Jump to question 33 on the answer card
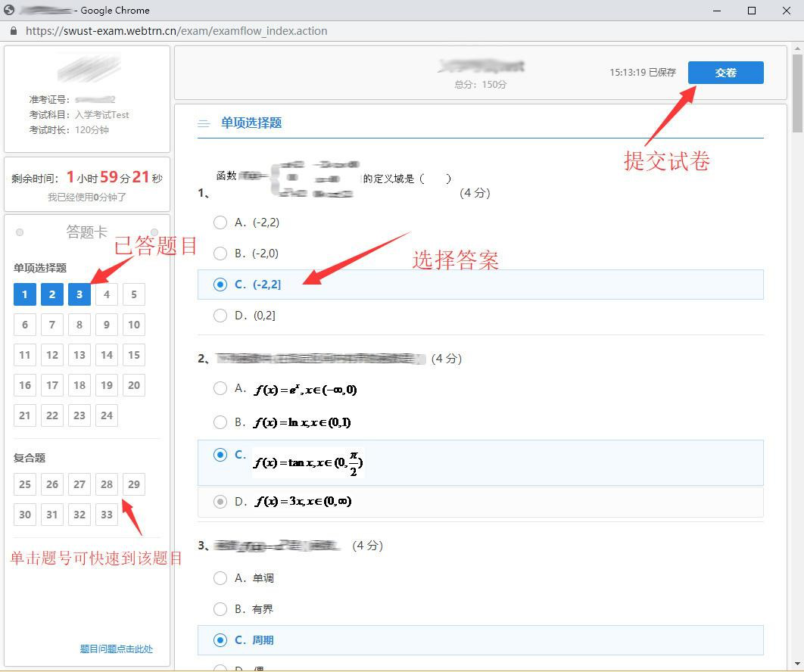This screenshot has height=672, width=804. pyautogui.click(x=106, y=515)
